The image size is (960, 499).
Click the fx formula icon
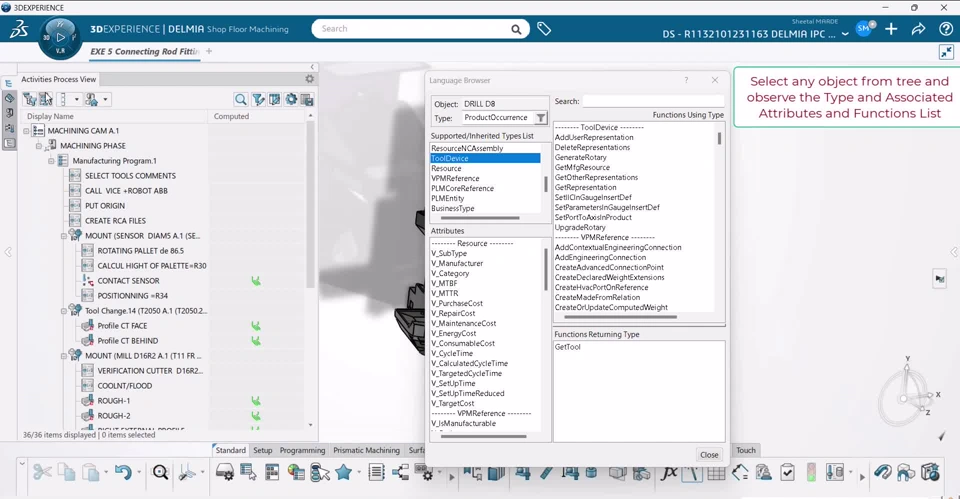point(669,473)
